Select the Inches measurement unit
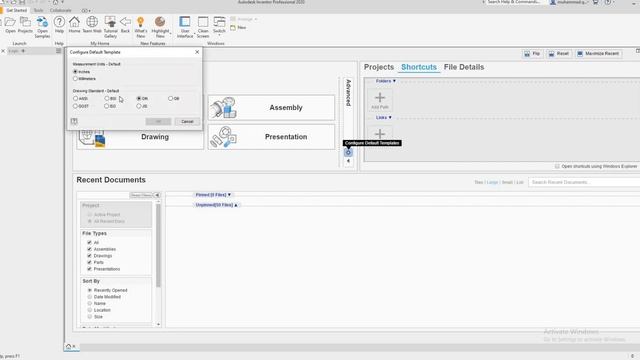 [x=75, y=72]
